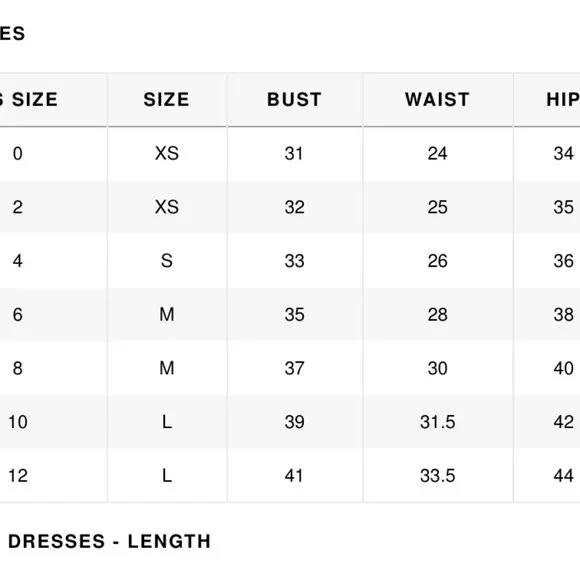Click waist value 31.5

coord(438,422)
